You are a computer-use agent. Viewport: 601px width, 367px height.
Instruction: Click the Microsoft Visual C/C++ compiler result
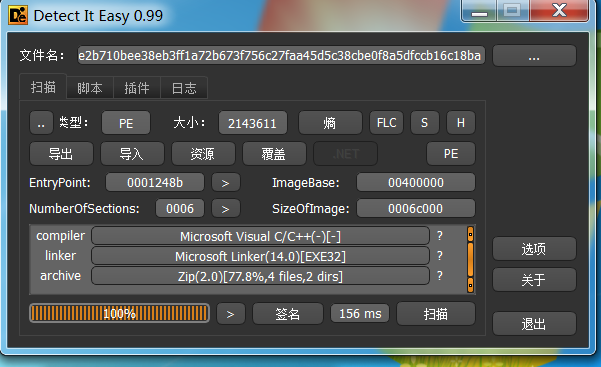(260, 236)
